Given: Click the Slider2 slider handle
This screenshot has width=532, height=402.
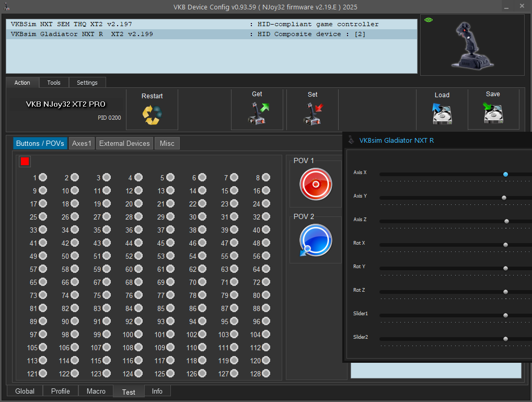Looking at the screenshot, I should pos(505,339).
